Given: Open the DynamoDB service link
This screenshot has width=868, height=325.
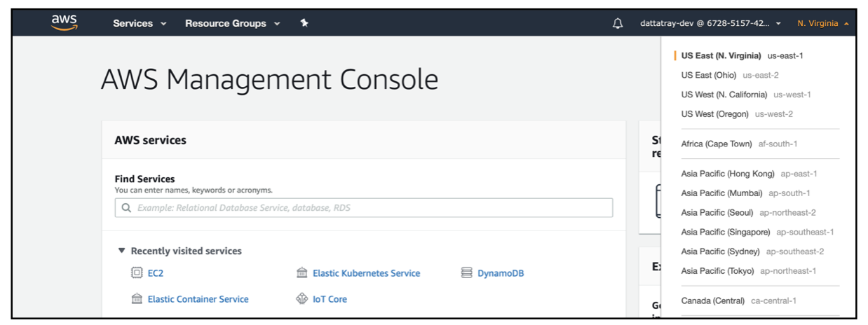Looking at the screenshot, I should click(501, 273).
